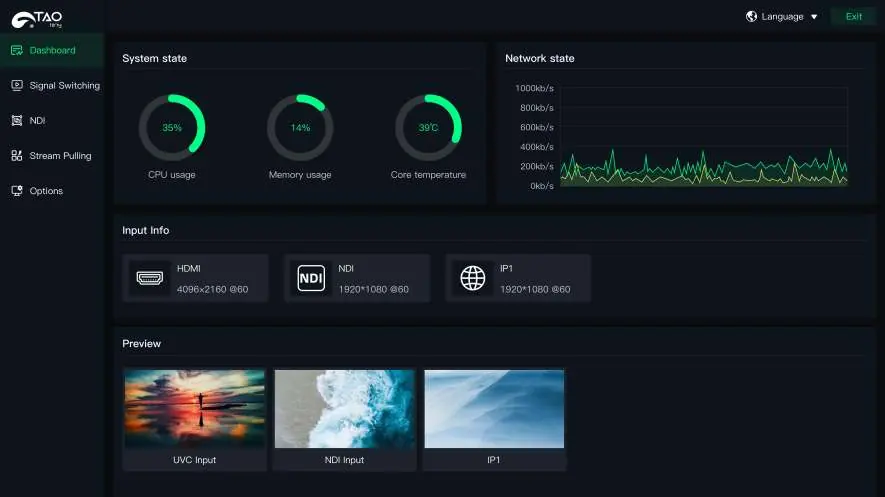Image resolution: width=885 pixels, height=497 pixels.
Task: Click the Language label text
Action: (782, 16)
